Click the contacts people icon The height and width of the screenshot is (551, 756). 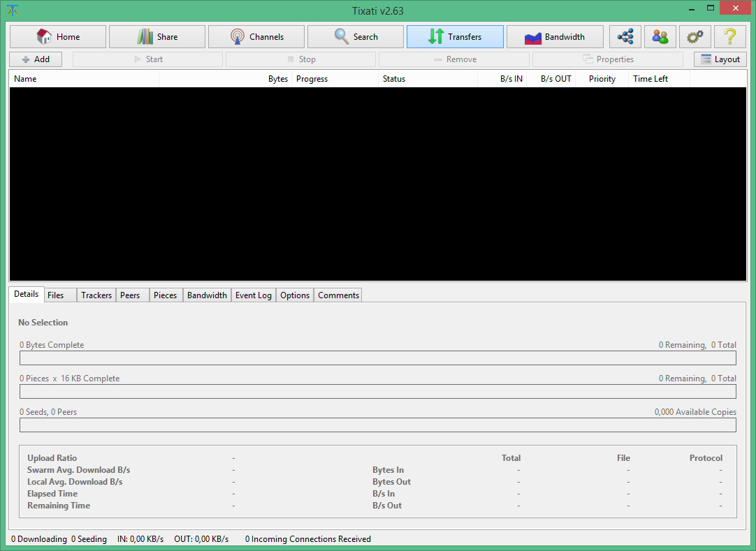click(660, 37)
